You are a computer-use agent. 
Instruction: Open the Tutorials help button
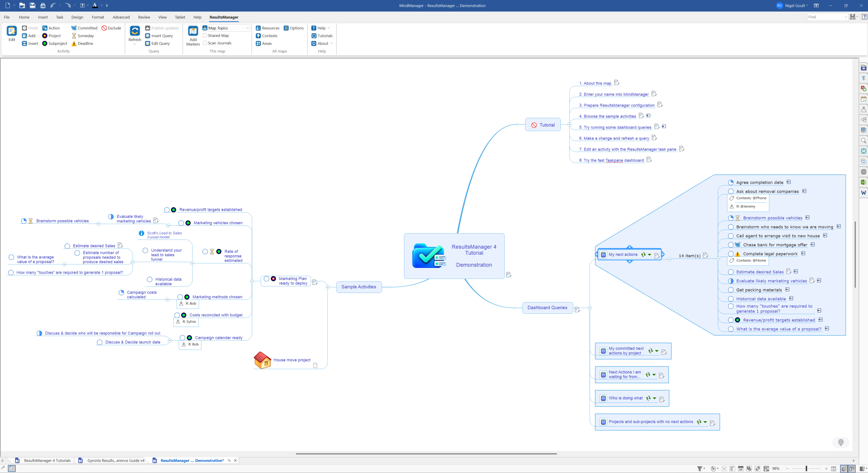point(322,36)
